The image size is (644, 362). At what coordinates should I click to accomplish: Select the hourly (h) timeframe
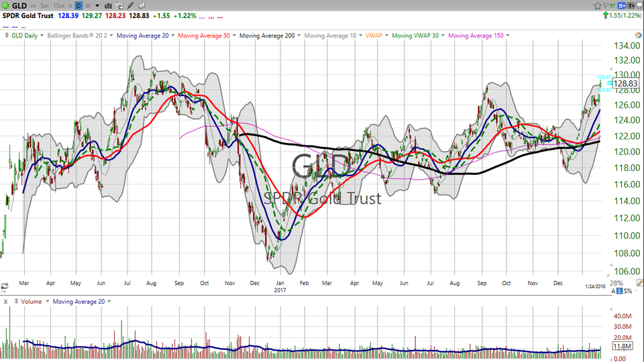pyautogui.click(x=70, y=6)
